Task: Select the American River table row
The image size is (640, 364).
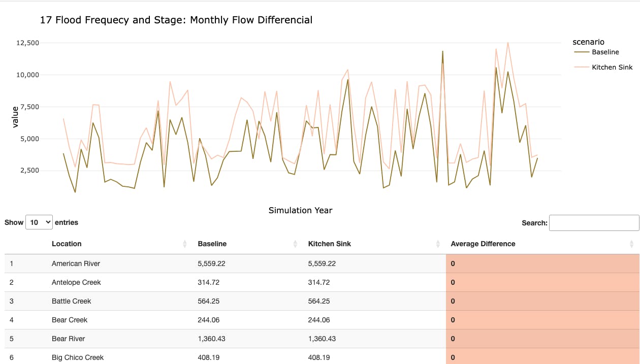Action: click(76, 263)
